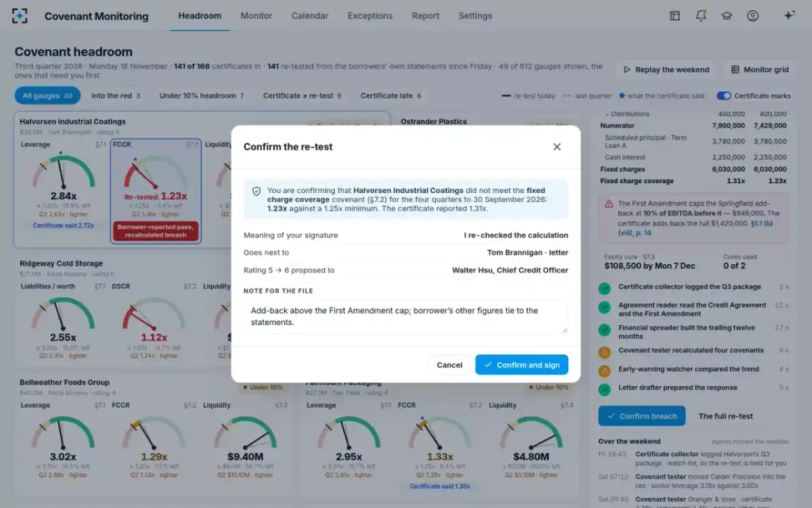Click Replay the weekend button
This screenshot has height=508, width=812.
click(667, 70)
